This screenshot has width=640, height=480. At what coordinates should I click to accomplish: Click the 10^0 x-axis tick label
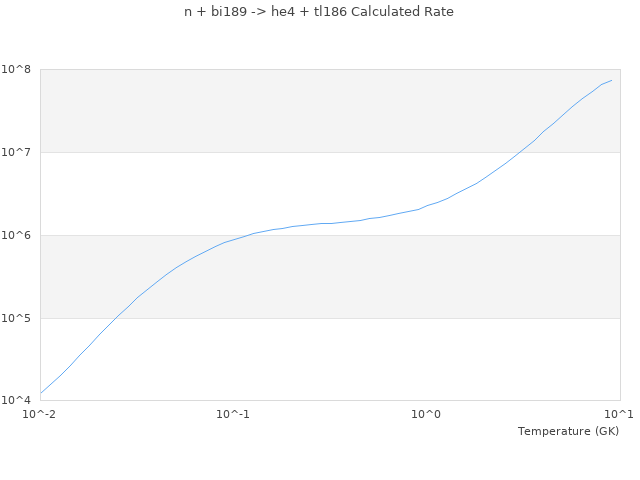pyautogui.click(x=427, y=414)
